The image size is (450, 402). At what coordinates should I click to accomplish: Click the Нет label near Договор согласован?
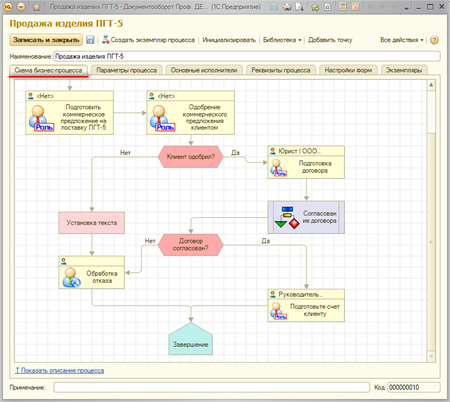[150, 241]
